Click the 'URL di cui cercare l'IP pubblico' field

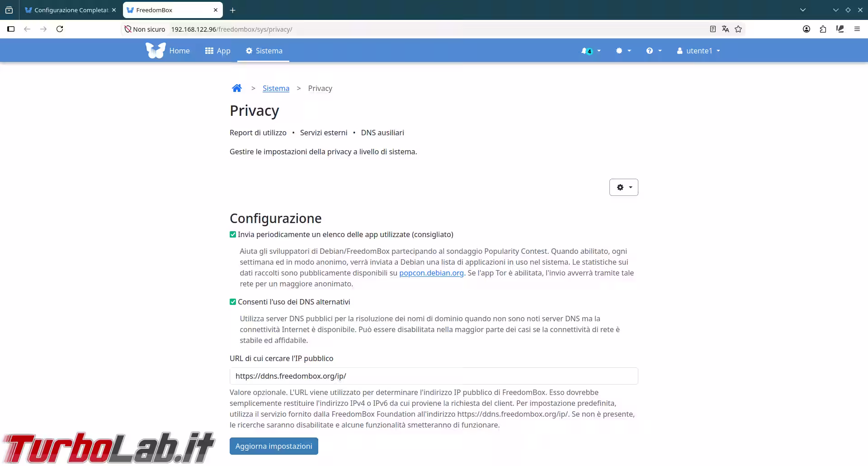pyautogui.click(x=434, y=376)
